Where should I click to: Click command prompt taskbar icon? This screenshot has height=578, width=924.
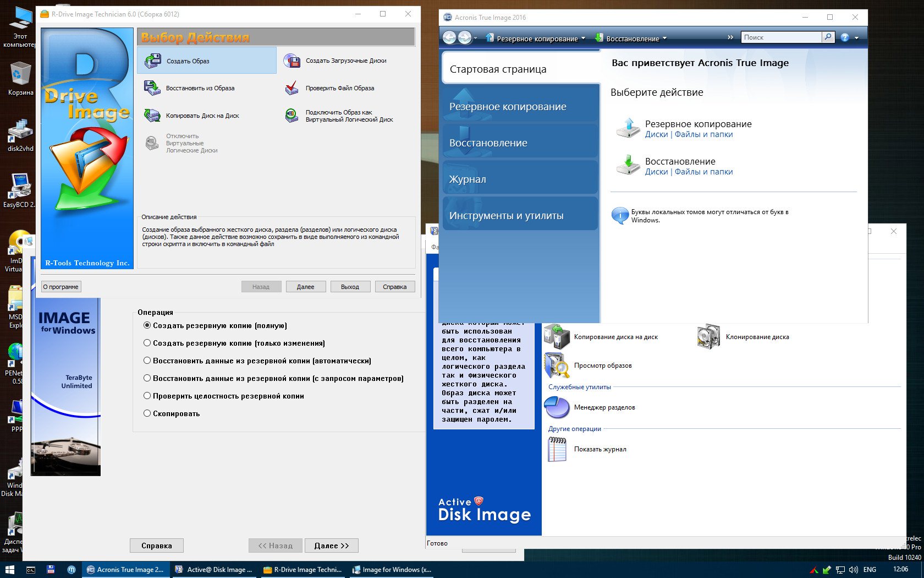[31, 570]
